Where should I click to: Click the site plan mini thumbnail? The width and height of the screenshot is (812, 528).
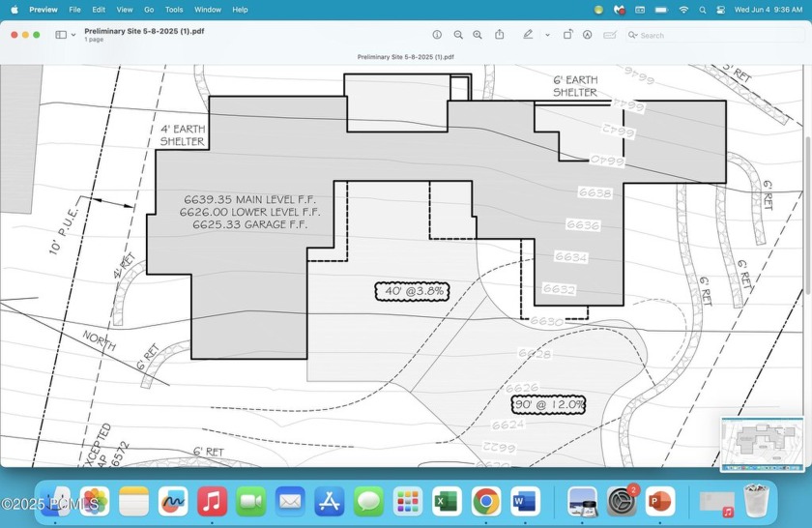762,444
